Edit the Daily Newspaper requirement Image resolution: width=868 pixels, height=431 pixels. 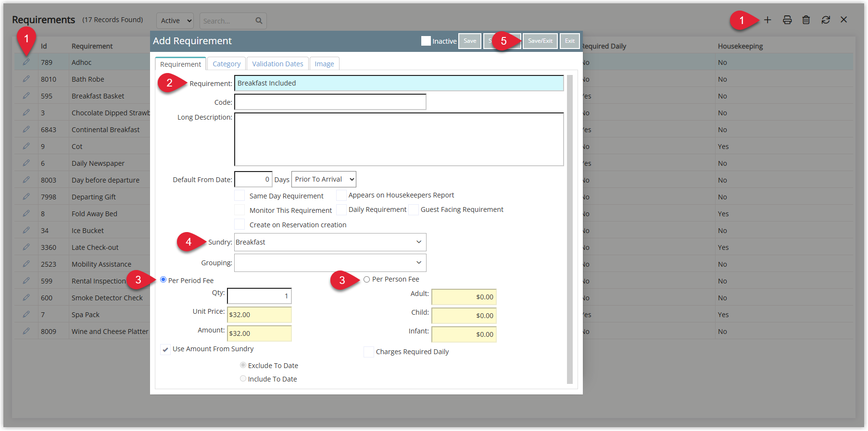26,163
